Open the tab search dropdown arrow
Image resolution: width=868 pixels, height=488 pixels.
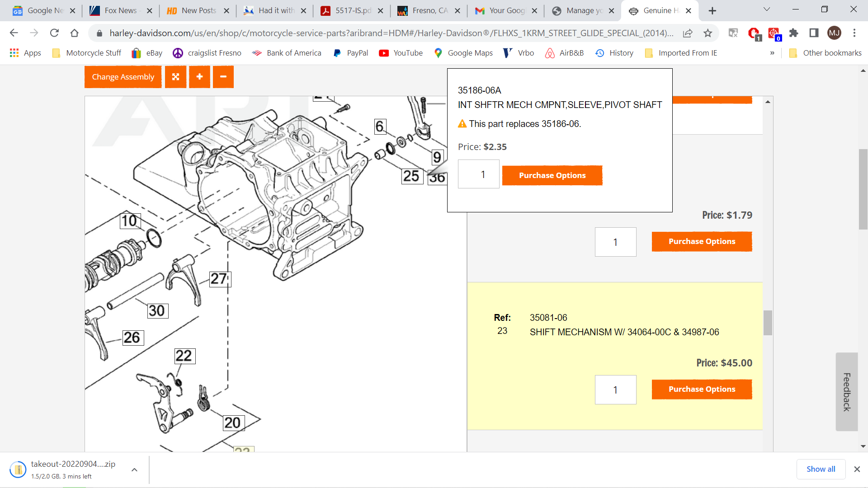(767, 9)
